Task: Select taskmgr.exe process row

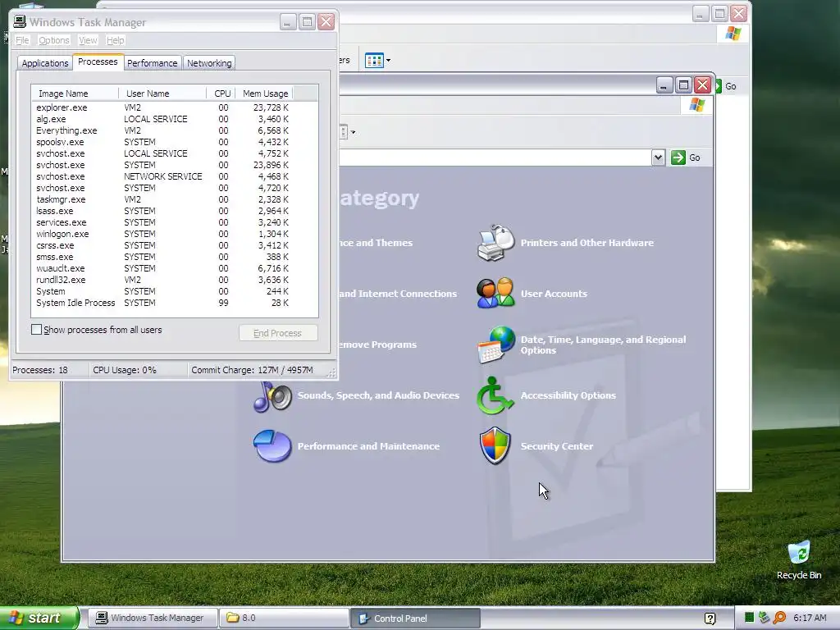Action: point(162,199)
